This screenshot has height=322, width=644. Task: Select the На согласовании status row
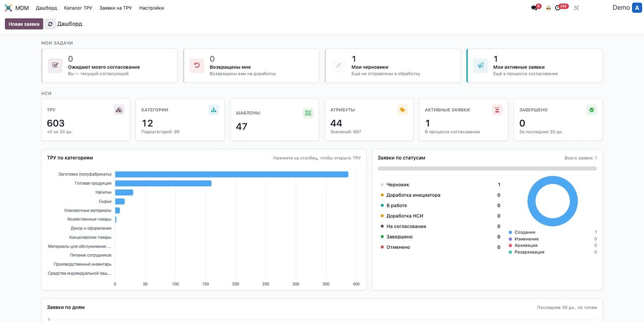click(440, 226)
